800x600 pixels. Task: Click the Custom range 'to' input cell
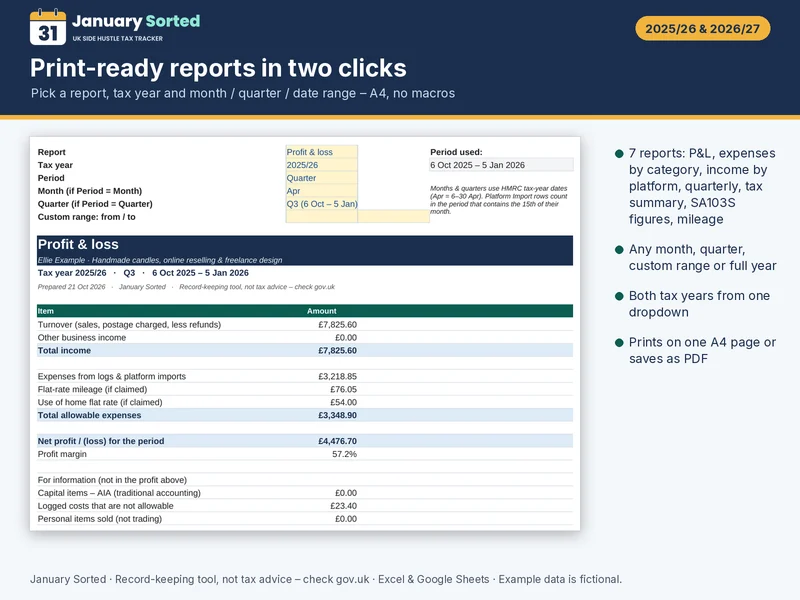click(393, 216)
